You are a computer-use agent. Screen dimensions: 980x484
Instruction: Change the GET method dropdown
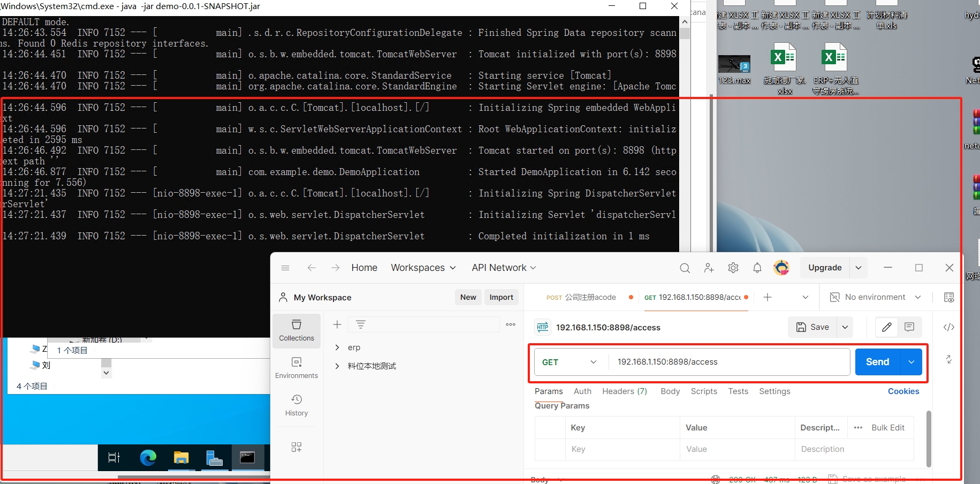(x=570, y=362)
